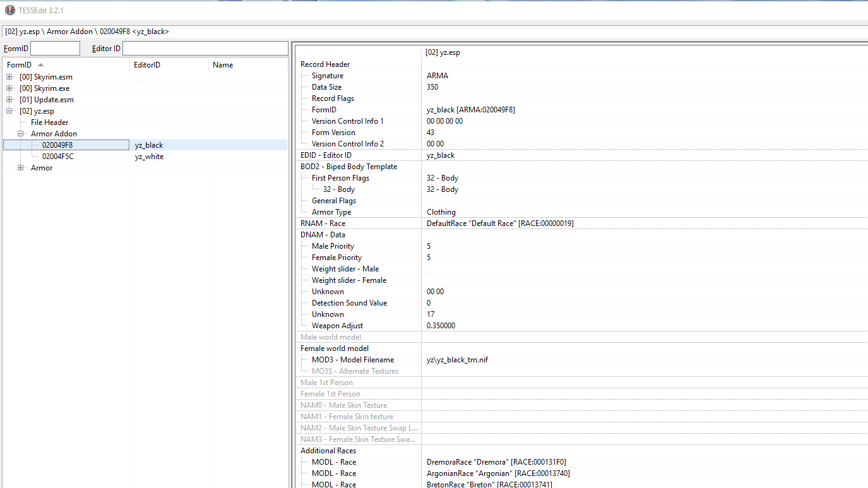Select the Armor tree group label
The width and height of the screenshot is (868, 488).
[42, 168]
